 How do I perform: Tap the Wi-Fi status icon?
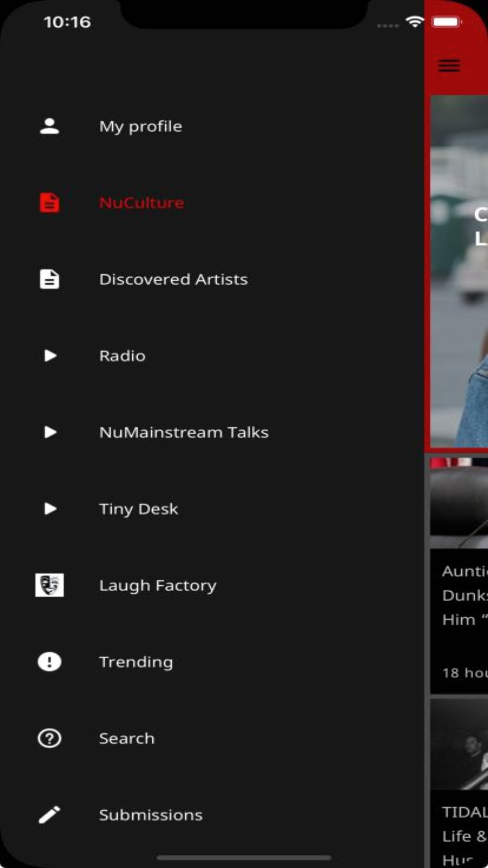click(415, 22)
